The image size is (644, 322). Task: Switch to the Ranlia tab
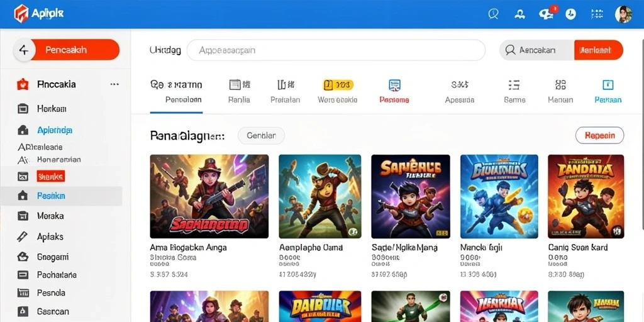[239, 100]
